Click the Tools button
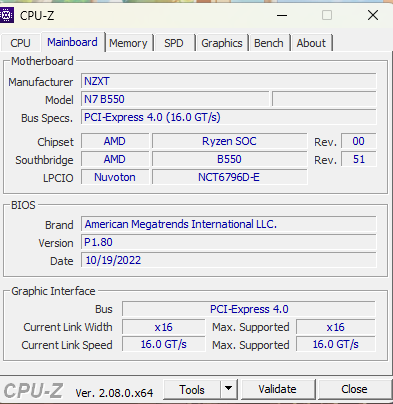This screenshot has width=393, height=404. coord(192,389)
